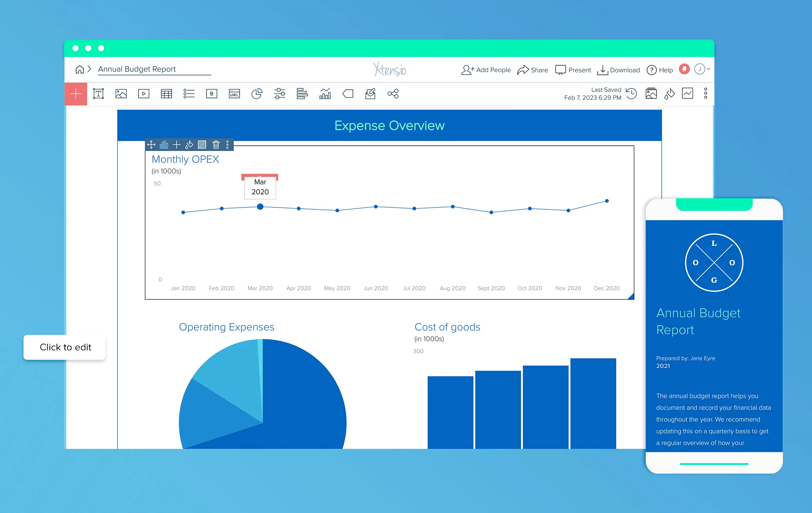
Task: Add a video module from the toolbar
Action: (x=144, y=94)
